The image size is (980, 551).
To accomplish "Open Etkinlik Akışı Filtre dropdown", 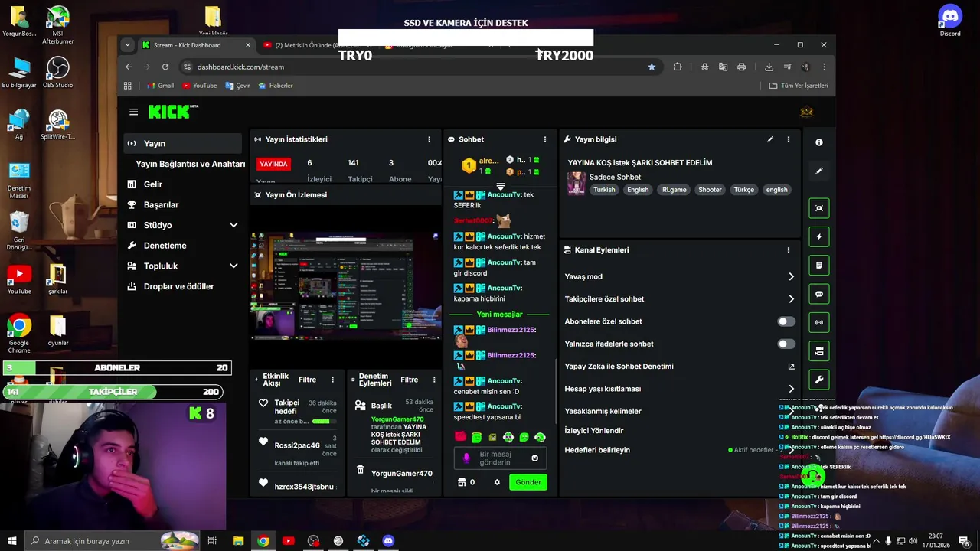I will [x=307, y=380].
